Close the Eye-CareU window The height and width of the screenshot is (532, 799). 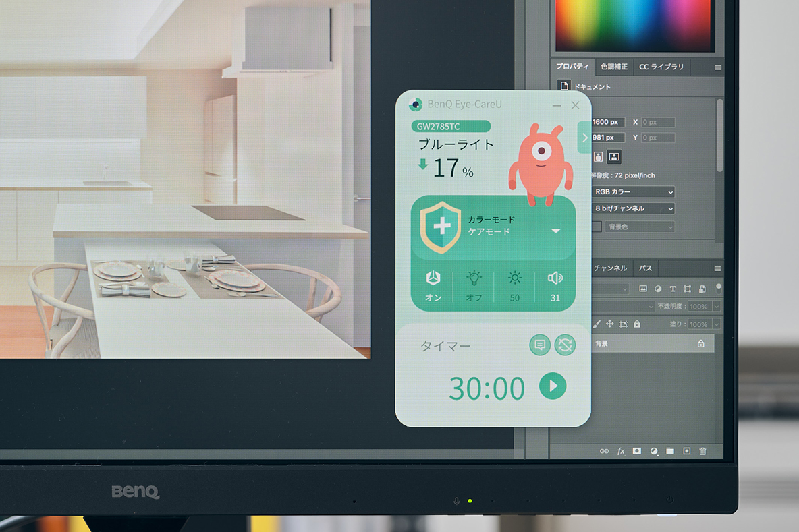(576, 105)
